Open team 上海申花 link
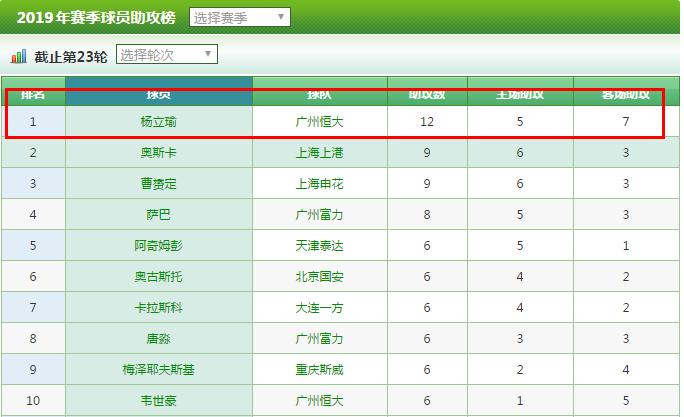The height and width of the screenshot is (417, 684). (x=319, y=184)
